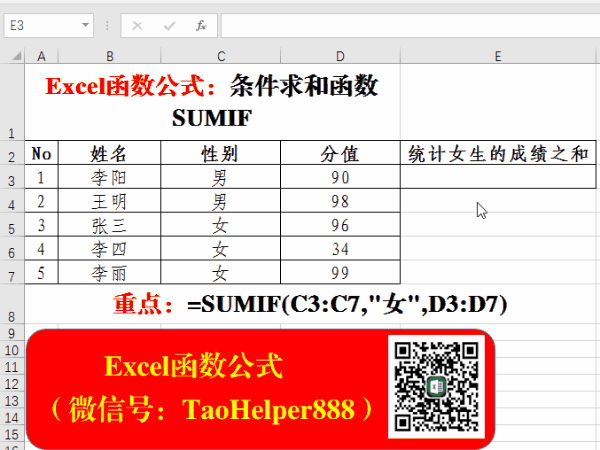
Task: Click the yellow 'Excel函数公式' banner text
Action: click(x=194, y=366)
